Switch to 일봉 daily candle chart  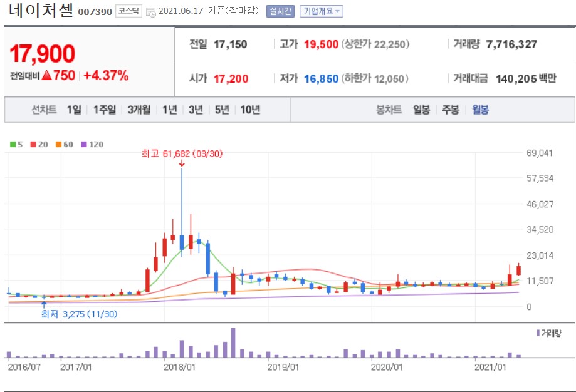(x=421, y=110)
